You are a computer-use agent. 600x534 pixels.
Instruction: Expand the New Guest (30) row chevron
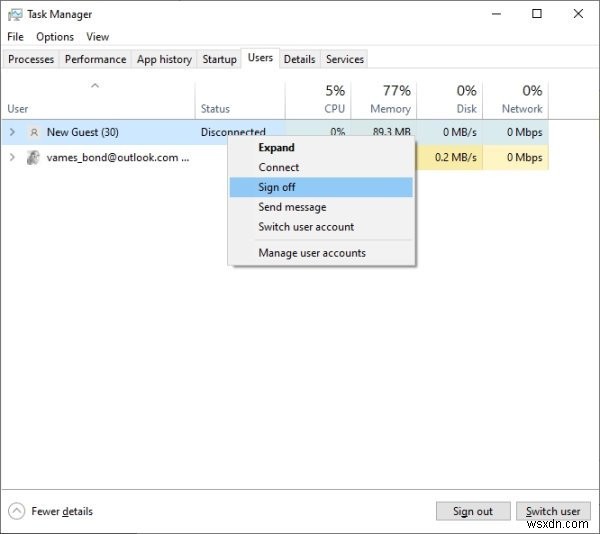click(12, 132)
